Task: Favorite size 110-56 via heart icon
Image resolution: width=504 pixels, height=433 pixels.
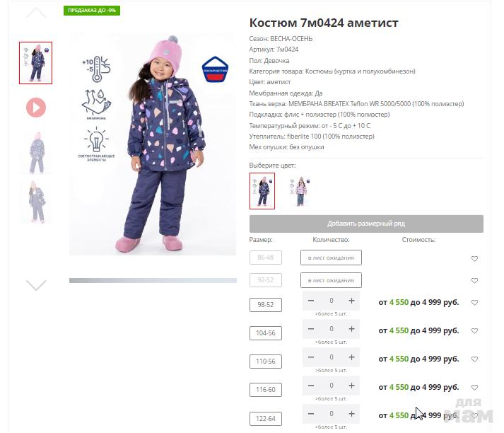Action: click(474, 359)
